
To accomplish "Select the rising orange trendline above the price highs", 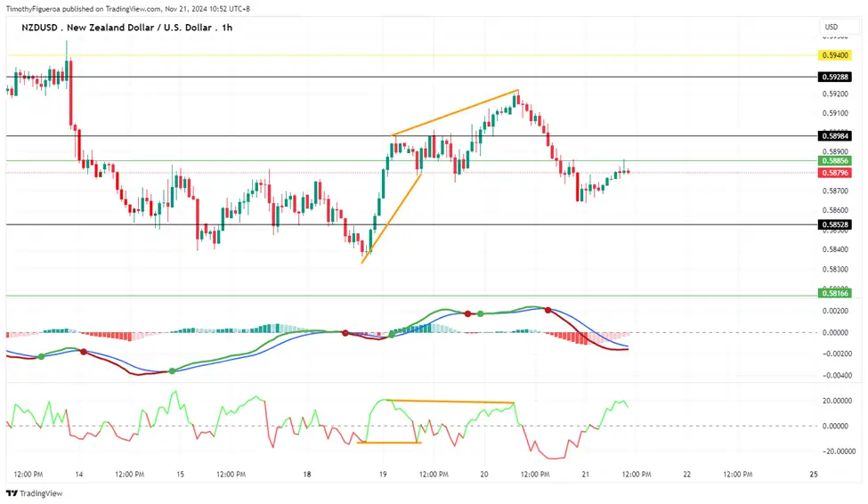I will pos(455,112).
